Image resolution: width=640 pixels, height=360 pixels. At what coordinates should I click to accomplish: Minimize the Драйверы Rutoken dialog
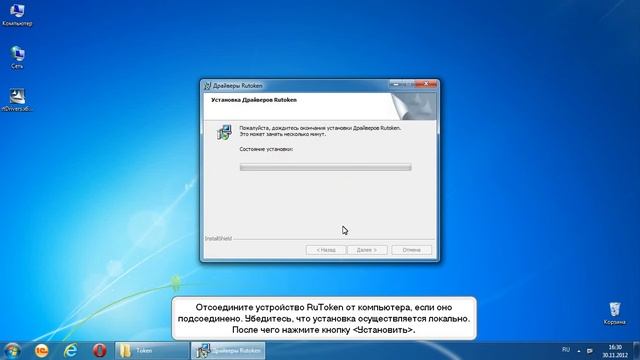(x=395, y=84)
